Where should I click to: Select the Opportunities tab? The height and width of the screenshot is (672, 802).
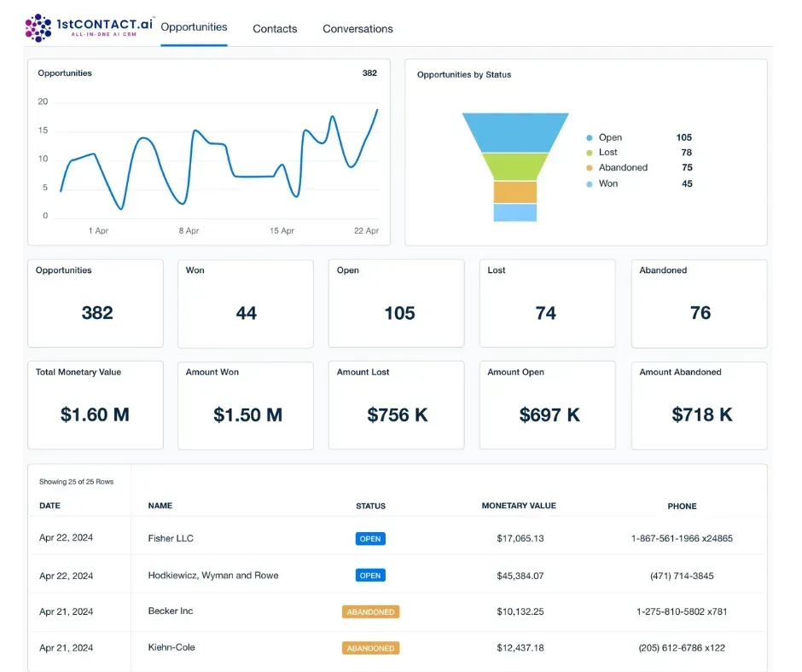pos(194,27)
